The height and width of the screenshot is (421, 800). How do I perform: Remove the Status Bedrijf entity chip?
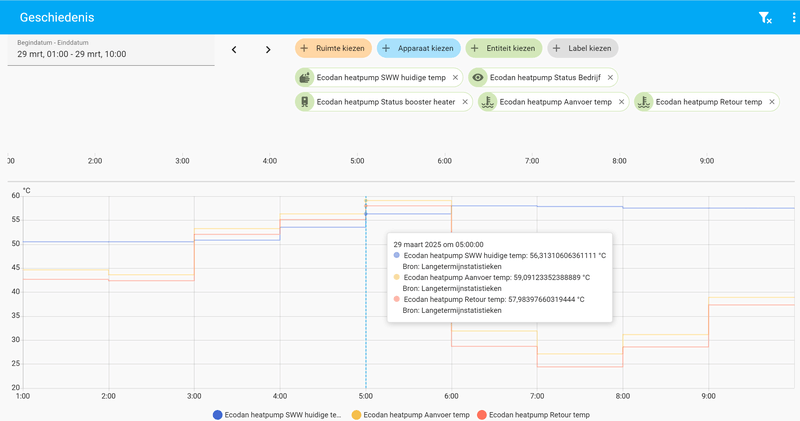[609, 77]
